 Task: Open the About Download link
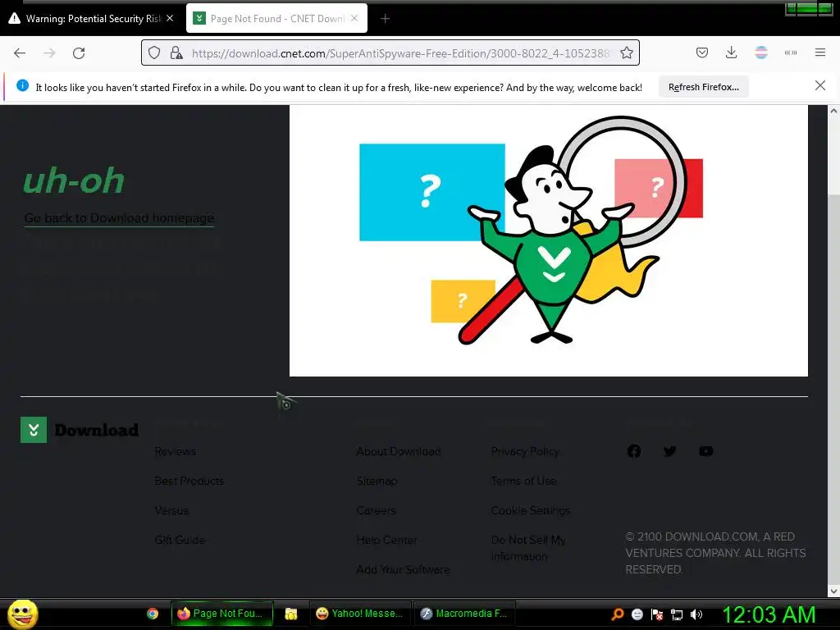[x=399, y=452]
